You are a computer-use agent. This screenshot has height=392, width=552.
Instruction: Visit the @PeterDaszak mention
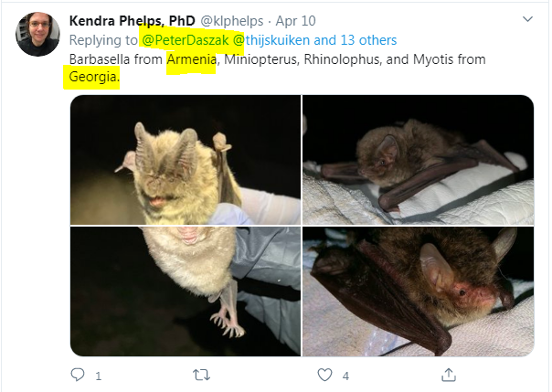pyautogui.click(x=186, y=39)
